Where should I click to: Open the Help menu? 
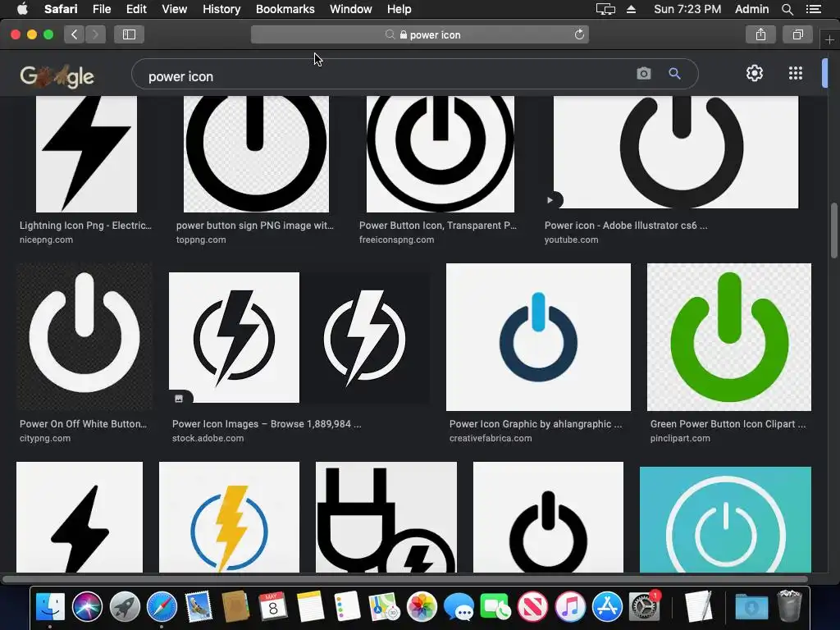point(399,9)
